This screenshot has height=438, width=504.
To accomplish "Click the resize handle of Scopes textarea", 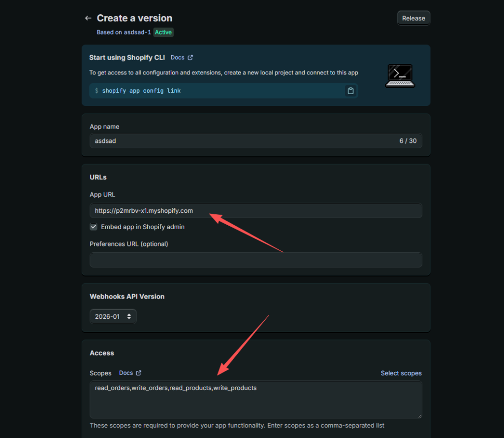I will point(420,416).
